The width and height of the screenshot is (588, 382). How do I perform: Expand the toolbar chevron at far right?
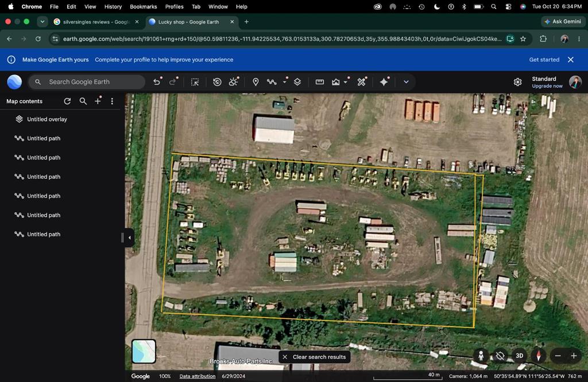(406, 82)
